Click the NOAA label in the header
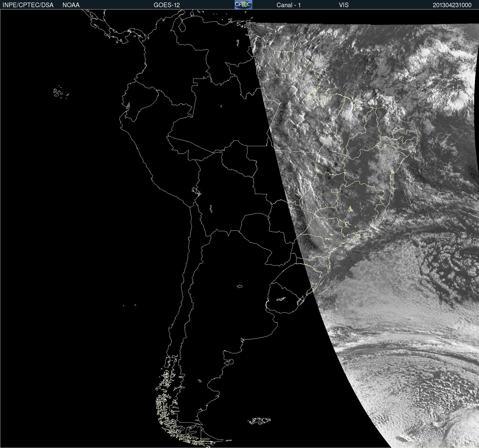Image resolution: width=479 pixels, height=448 pixels. click(71, 5)
